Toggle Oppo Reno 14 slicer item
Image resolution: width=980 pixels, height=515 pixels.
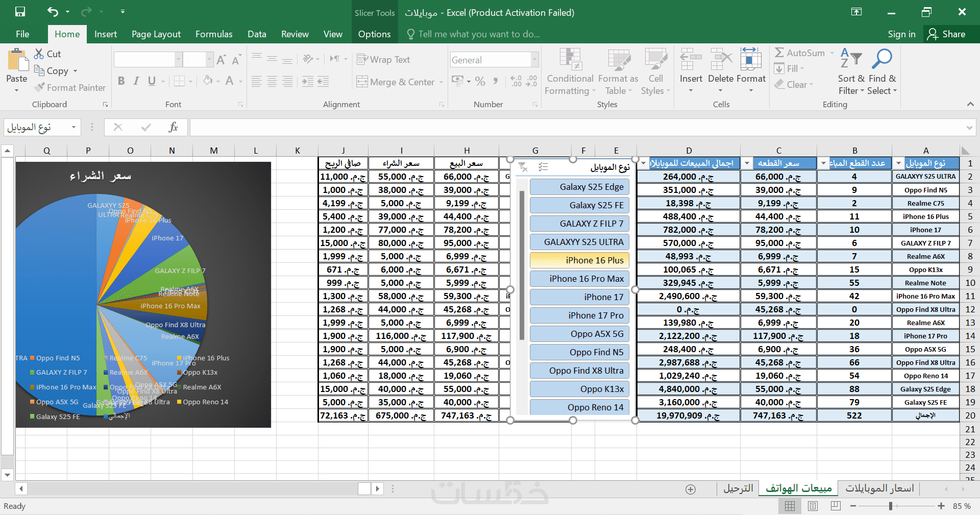pyautogui.click(x=579, y=407)
